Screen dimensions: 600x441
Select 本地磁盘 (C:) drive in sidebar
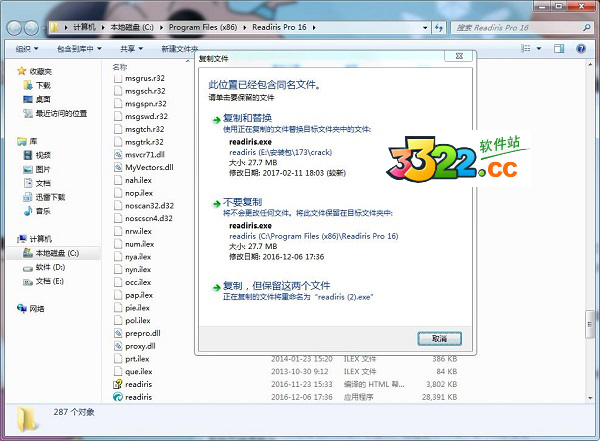tap(53, 253)
